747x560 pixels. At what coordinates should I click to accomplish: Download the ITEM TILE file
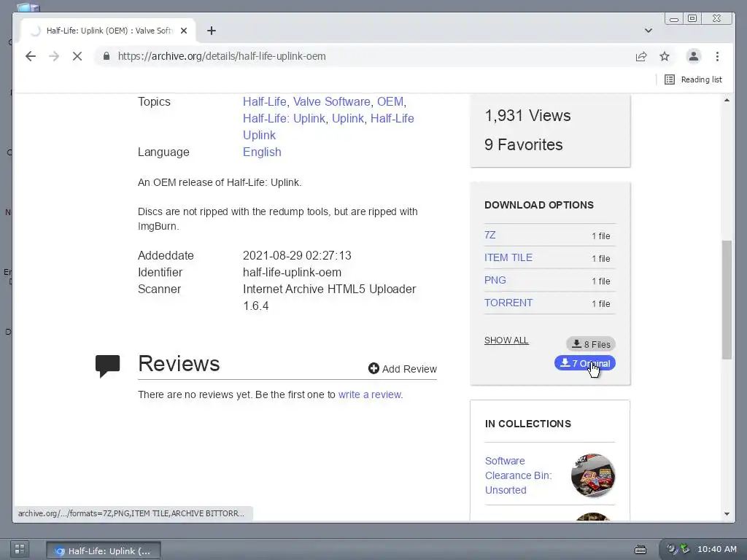point(508,257)
